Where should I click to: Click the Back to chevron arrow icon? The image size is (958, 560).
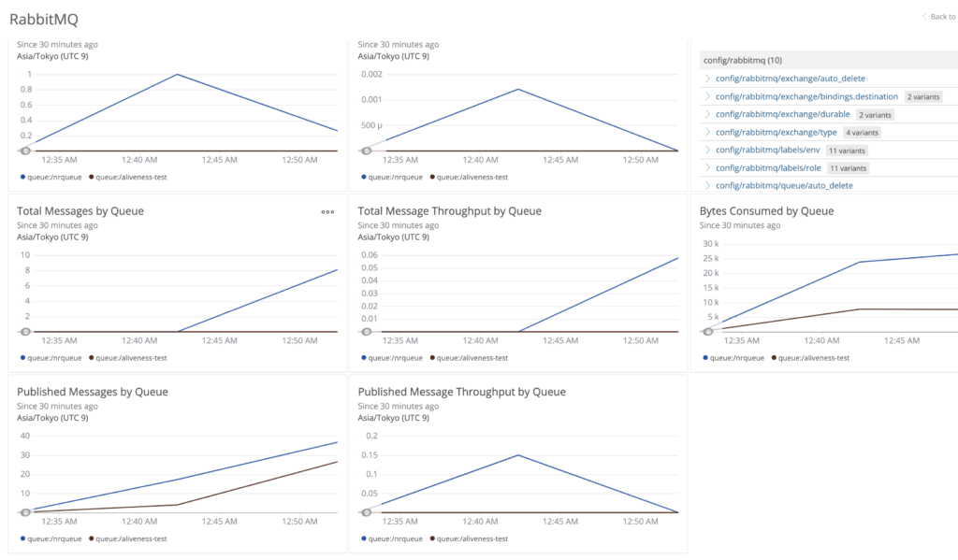(x=923, y=17)
